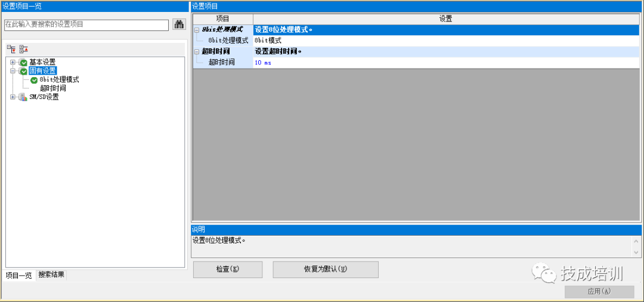Click the 恢复为默认(U) button

click(326, 270)
